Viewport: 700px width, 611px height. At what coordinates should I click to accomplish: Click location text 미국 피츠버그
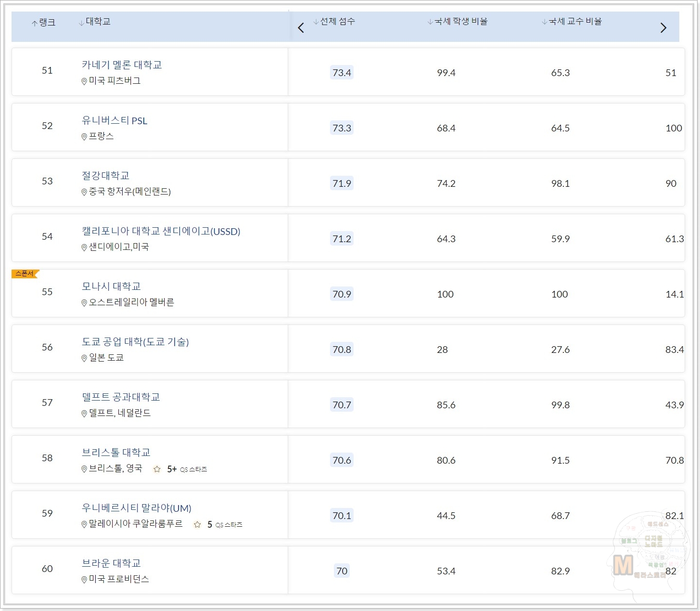click(115, 81)
